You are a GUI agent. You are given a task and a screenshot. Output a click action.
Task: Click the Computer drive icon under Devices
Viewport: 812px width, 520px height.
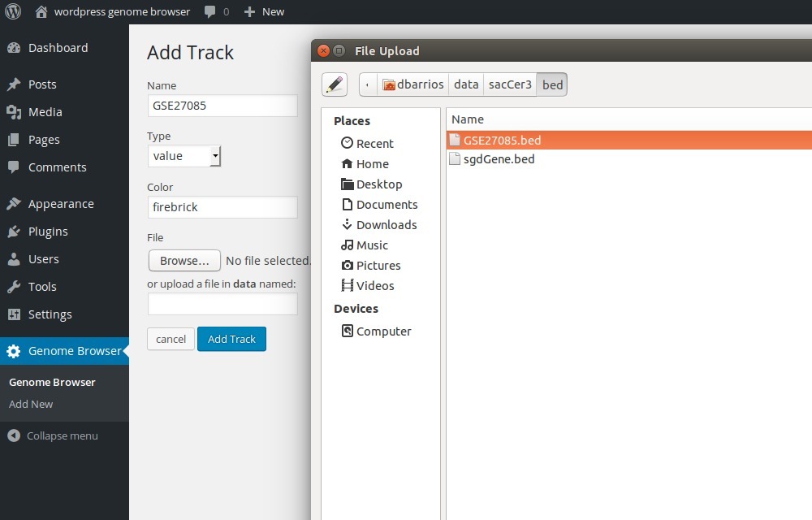(x=347, y=331)
